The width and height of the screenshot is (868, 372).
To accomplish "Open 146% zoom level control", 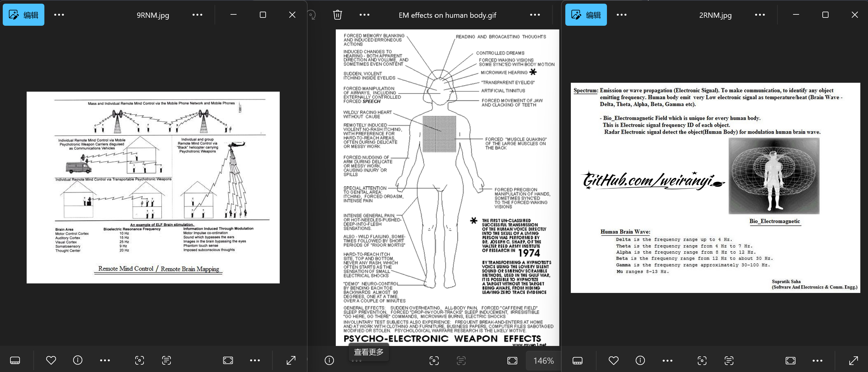I will pos(543,361).
